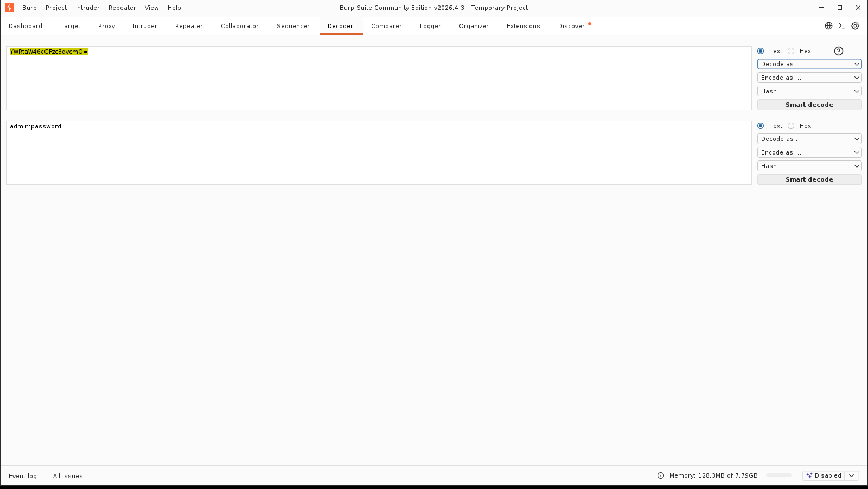Switch to the Collaborator tab
The image size is (868, 489).
240,26
